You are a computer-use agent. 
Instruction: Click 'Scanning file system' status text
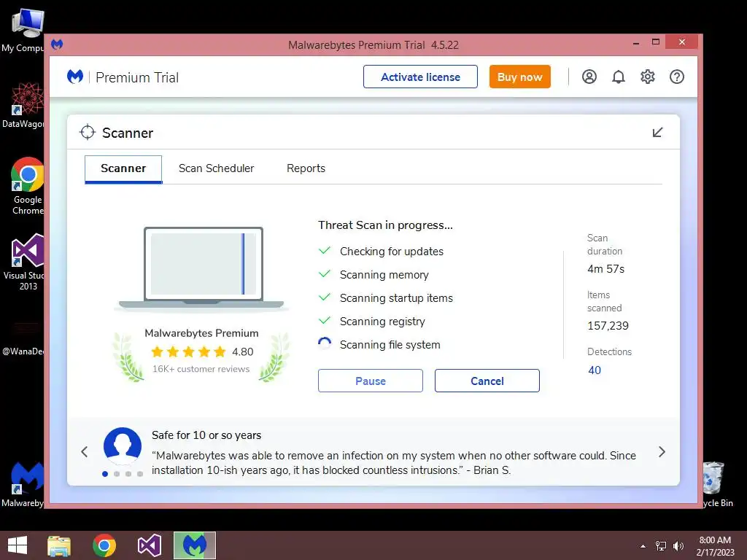(x=390, y=345)
